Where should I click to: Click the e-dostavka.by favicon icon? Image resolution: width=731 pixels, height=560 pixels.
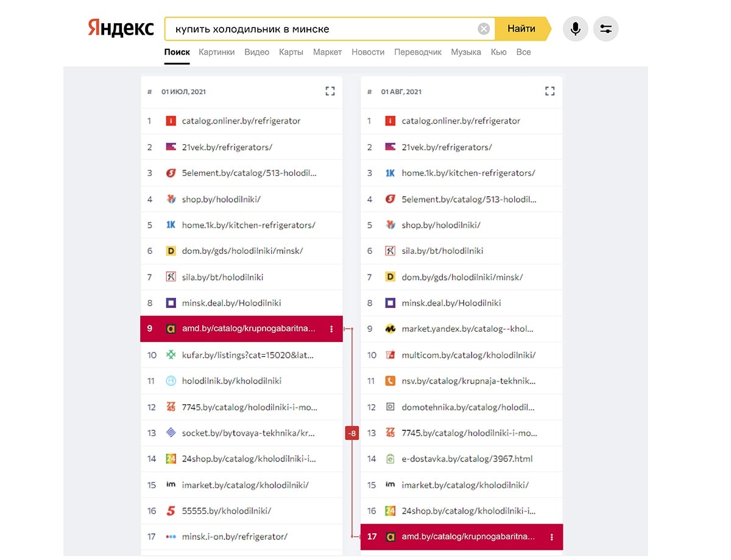pyautogui.click(x=390, y=459)
